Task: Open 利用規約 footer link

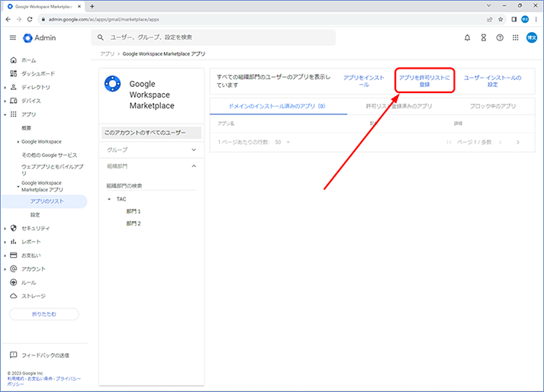Action: (14, 378)
